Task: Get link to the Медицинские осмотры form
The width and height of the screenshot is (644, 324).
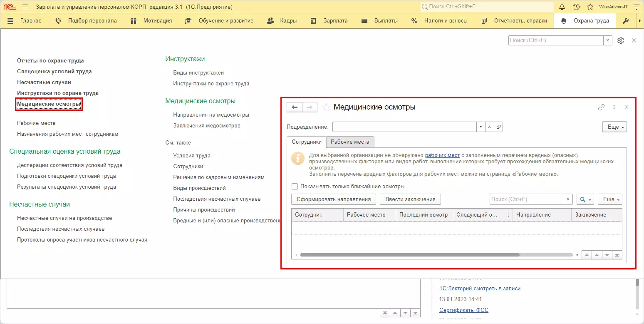Action: (601, 107)
